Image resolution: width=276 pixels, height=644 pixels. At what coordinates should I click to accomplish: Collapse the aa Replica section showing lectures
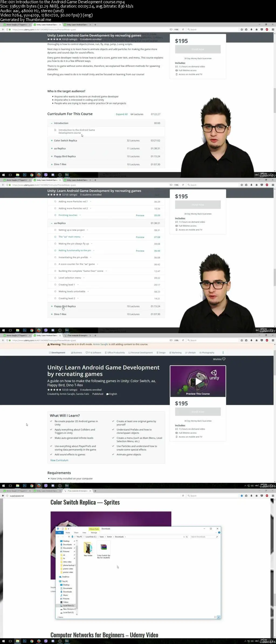52,223
